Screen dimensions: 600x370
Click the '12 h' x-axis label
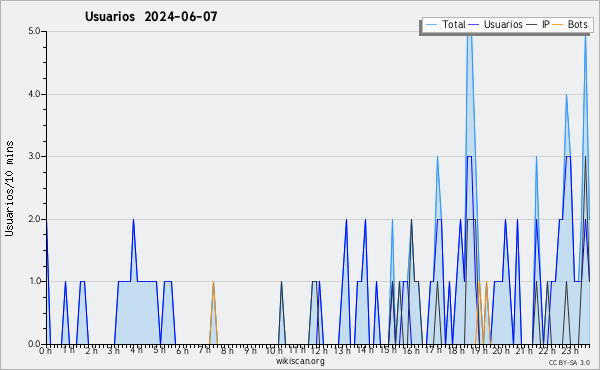[319, 350]
